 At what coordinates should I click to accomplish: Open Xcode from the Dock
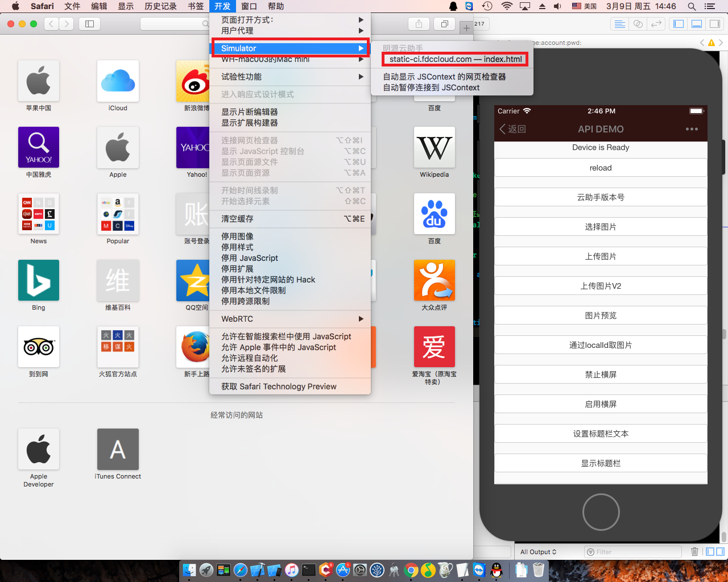click(258, 569)
